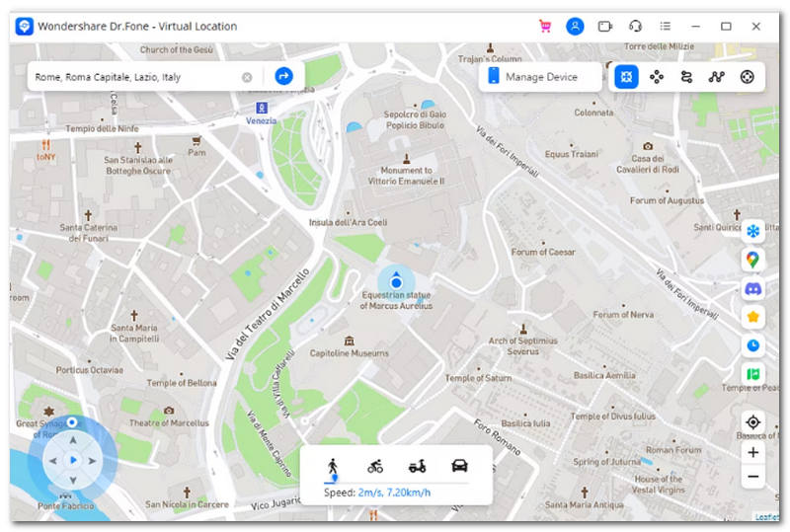The image size is (790, 532).
Task: Click joystick right arrow
Action: [x=93, y=461]
